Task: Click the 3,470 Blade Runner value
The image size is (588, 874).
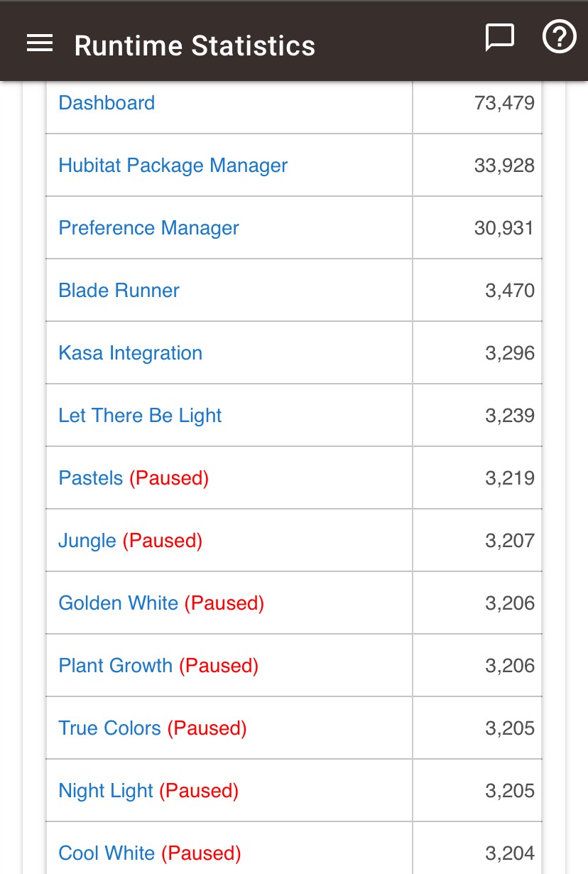Action: tap(510, 291)
